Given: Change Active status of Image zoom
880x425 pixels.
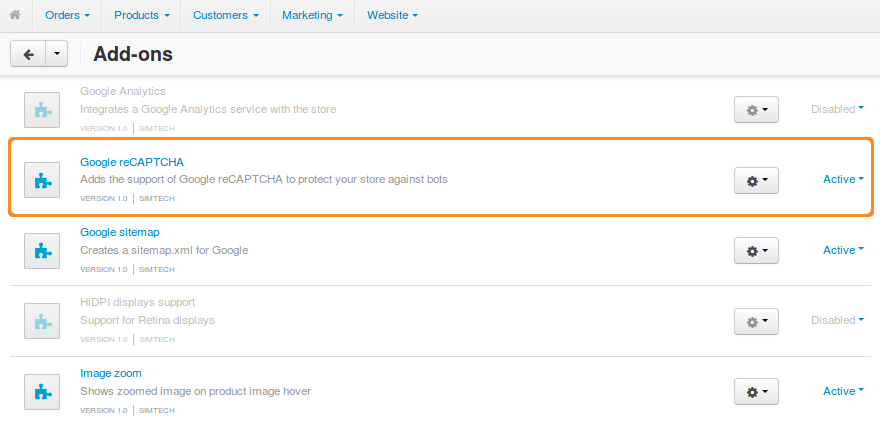Looking at the screenshot, I should [844, 391].
